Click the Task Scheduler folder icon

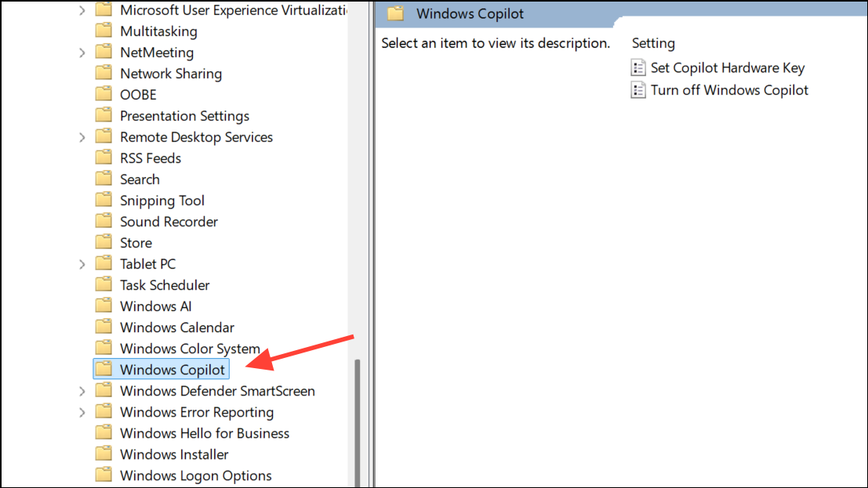click(104, 285)
